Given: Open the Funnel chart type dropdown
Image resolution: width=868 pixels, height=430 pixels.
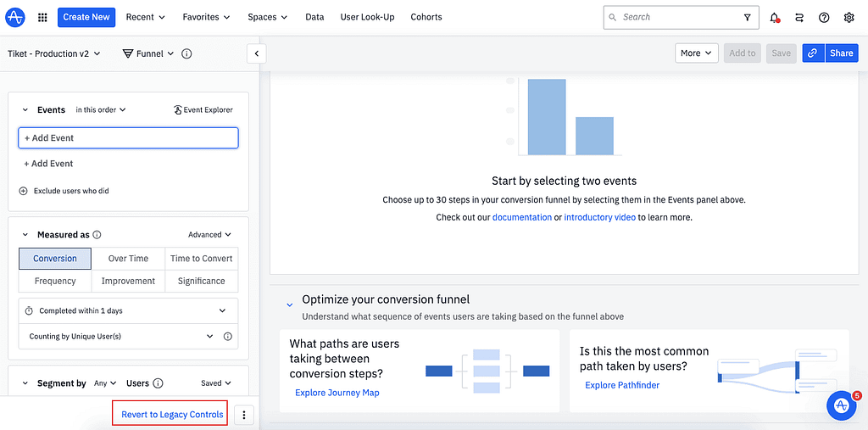Looking at the screenshot, I should (148, 53).
